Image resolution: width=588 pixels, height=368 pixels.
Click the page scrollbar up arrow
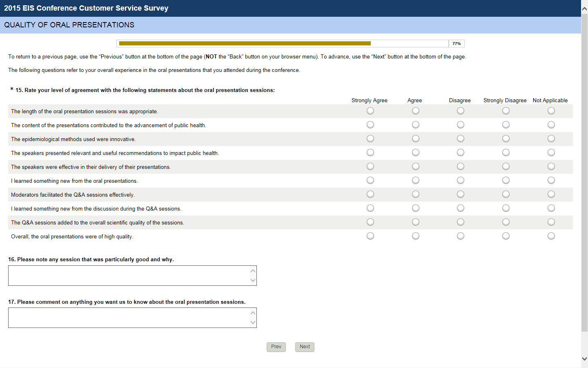(584, 8)
